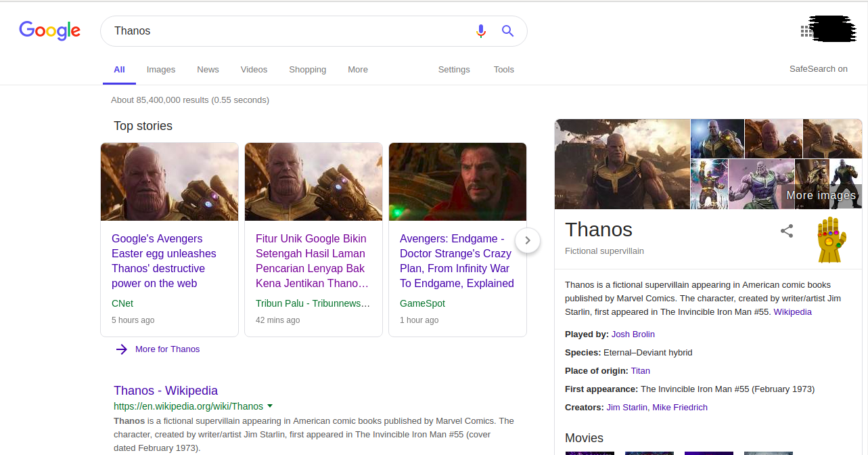Click the Google logo to return home
Viewport: 868px width, 455px height.
49,30
